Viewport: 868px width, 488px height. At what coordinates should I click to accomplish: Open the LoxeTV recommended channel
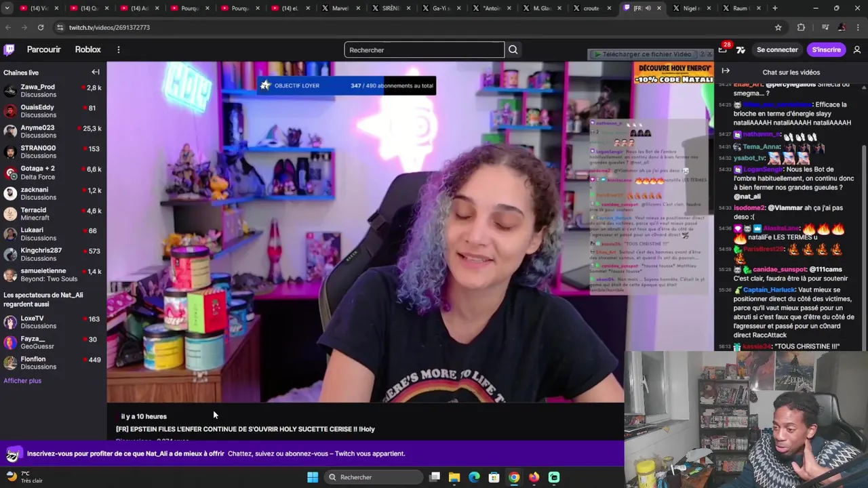pyautogui.click(x=53, y=322)
